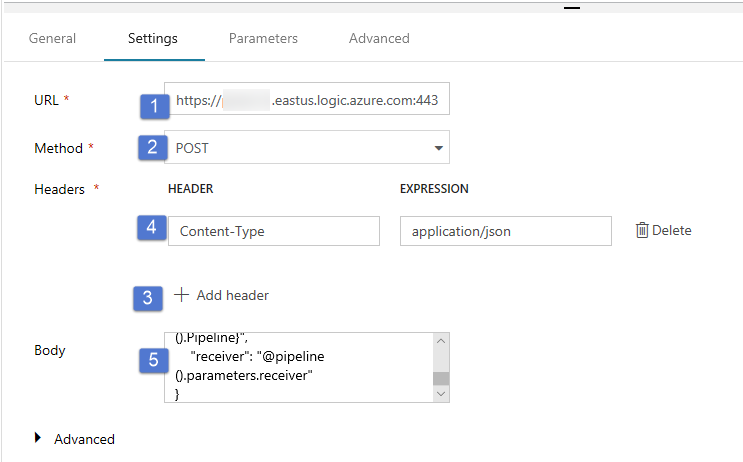Click the callout badge numbered 5
This screenshot has width=743, height=462.
[153, 360]
